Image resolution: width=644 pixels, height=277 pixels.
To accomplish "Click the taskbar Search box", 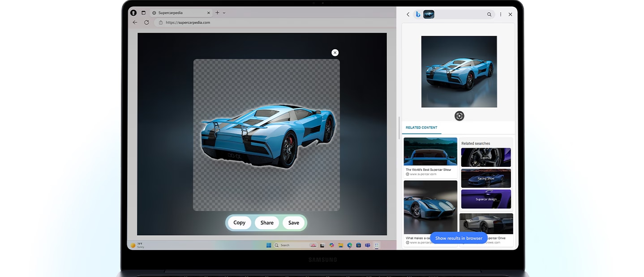I will point(296,245).
